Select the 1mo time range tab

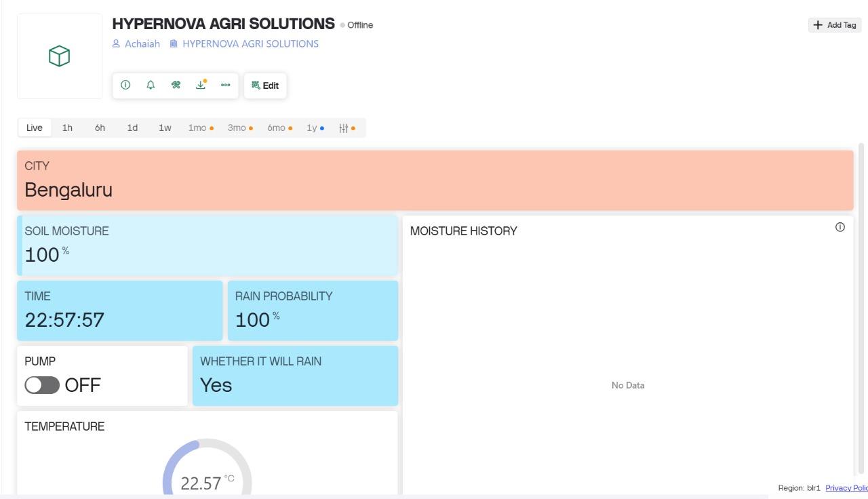tap(201, 128)
